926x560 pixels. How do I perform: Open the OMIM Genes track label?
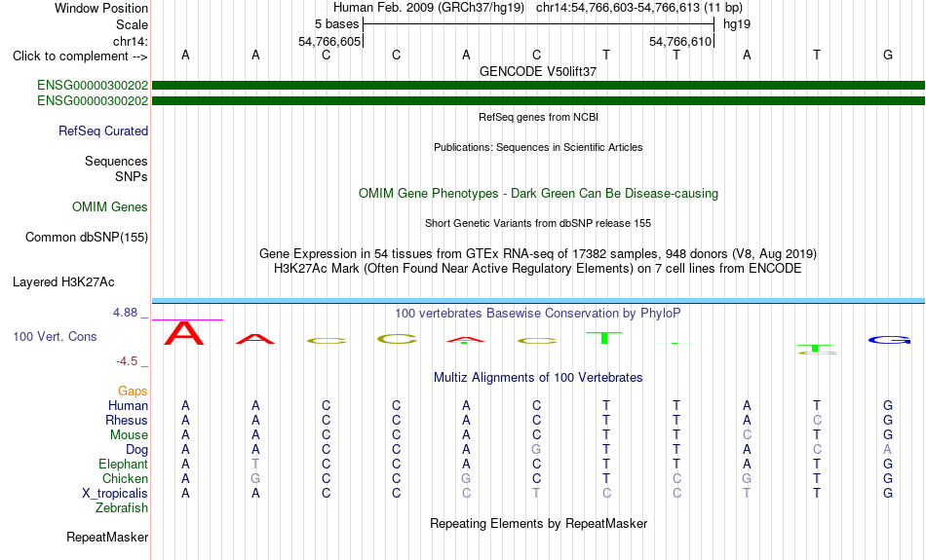pyautogui.click(x=109, y=207)
